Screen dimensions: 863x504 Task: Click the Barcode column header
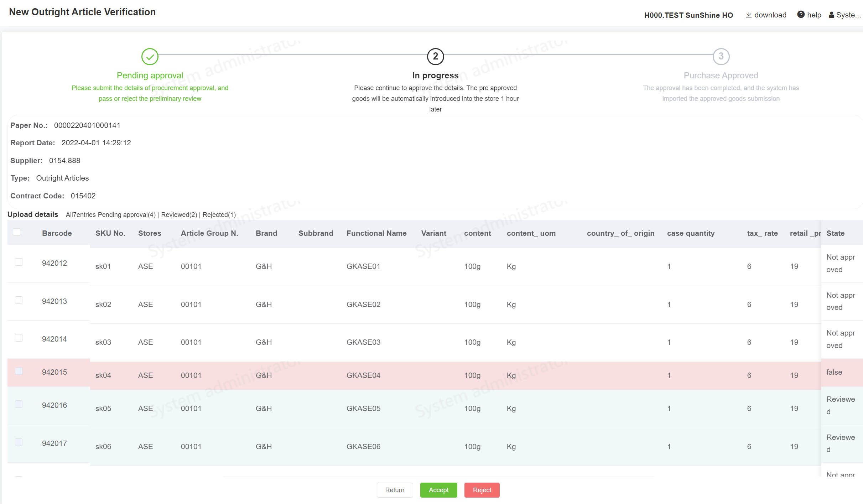[57, 233]
